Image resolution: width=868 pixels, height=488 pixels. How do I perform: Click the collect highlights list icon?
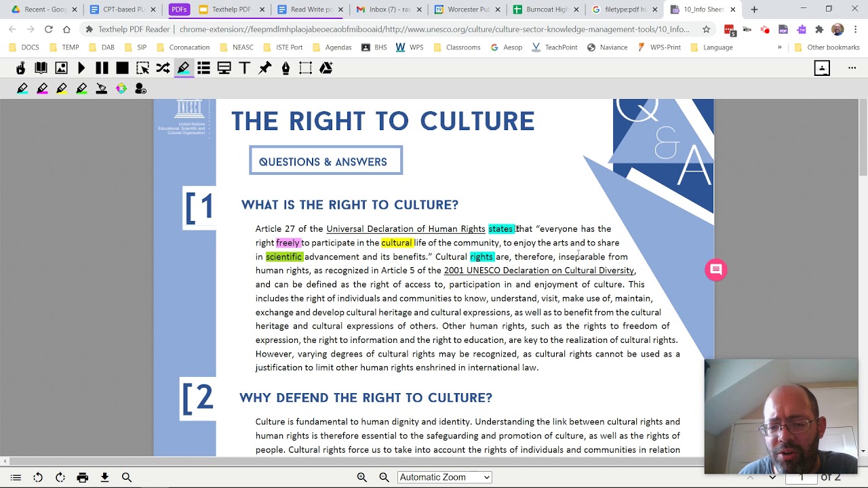pos(203,68)
